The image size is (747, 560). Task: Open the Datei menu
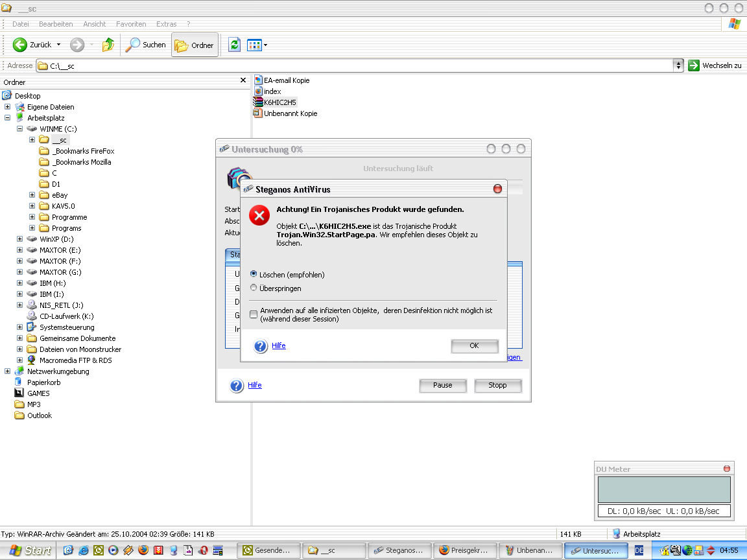coord(21,24)
